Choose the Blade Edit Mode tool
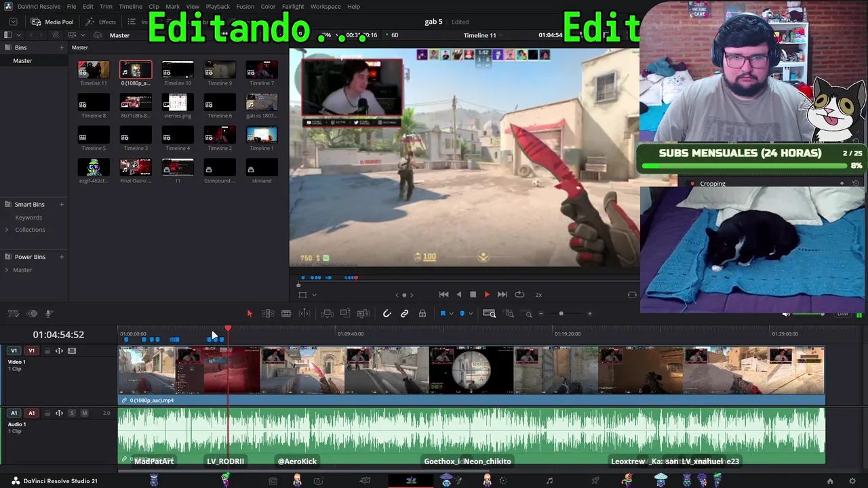The image size is (868, 488). coord(286,313)
